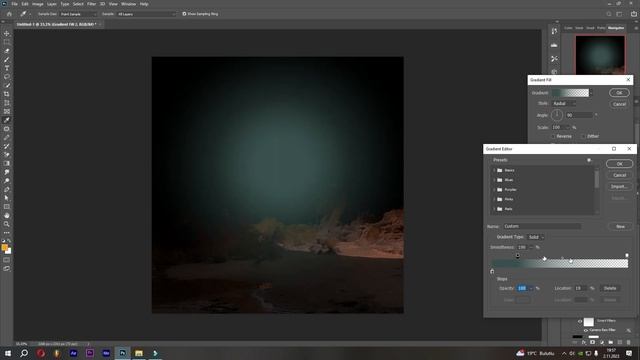The image size is (640, 360).
Task: Open the Edit Toolbar three-dots icon
Action: [7, 233]
